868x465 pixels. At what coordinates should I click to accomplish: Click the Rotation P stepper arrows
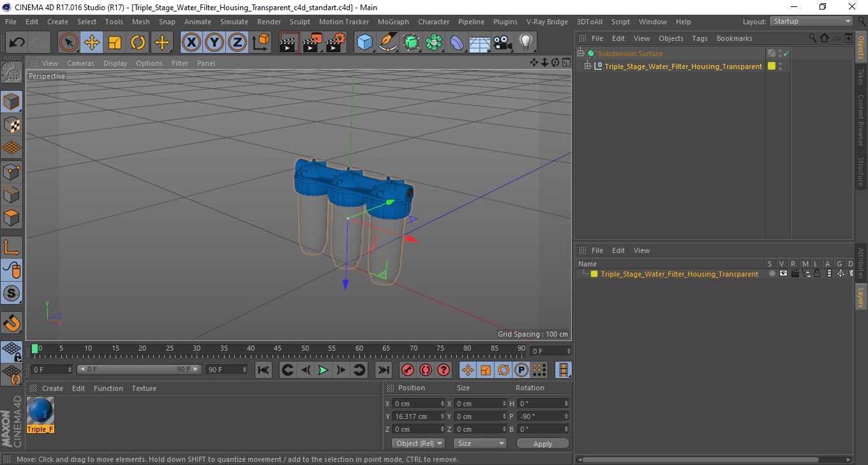[x=565, y=416]
